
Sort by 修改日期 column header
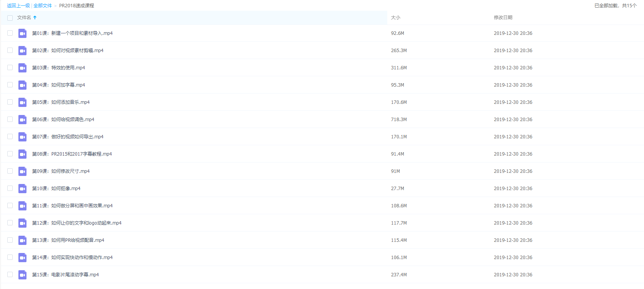pyautogui.click(x=503, y=18)
